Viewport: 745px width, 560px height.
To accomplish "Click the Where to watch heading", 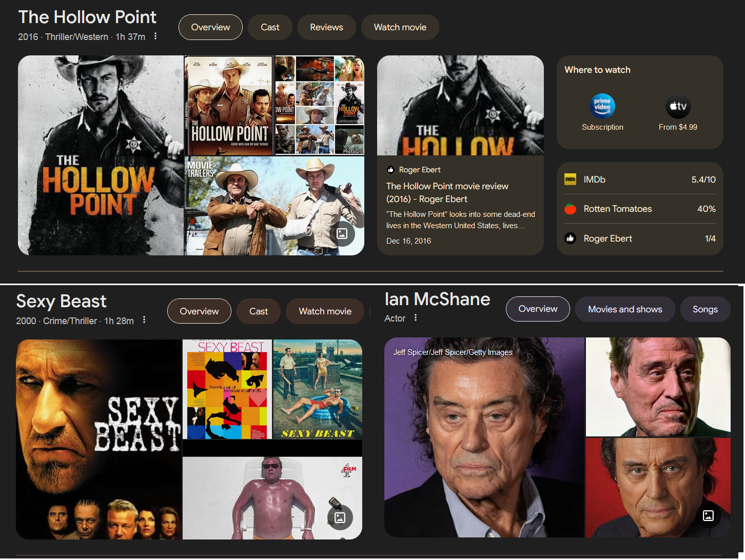I will pos(597,70).
